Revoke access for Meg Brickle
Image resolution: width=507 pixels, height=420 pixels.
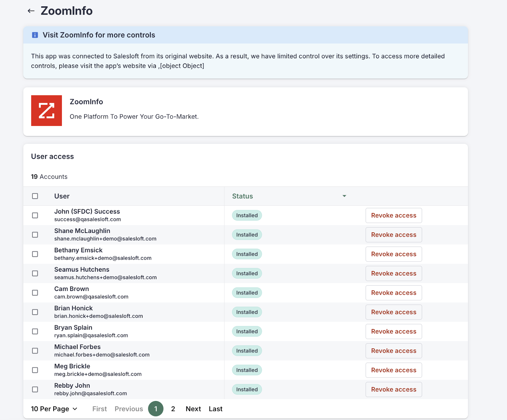click(x=394, y=370)
